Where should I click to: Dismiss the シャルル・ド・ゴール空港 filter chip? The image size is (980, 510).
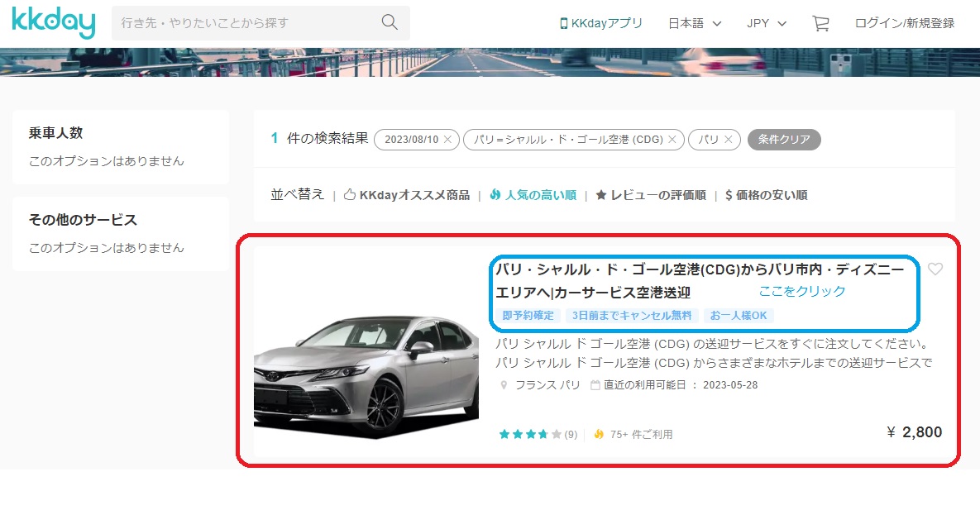(673, 140)
